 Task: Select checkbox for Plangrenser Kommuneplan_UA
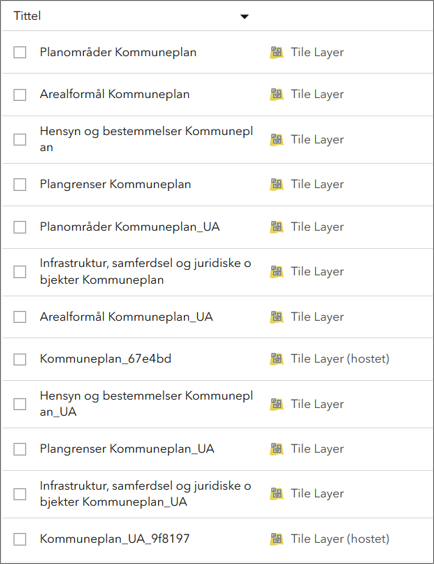pos(20,449)
